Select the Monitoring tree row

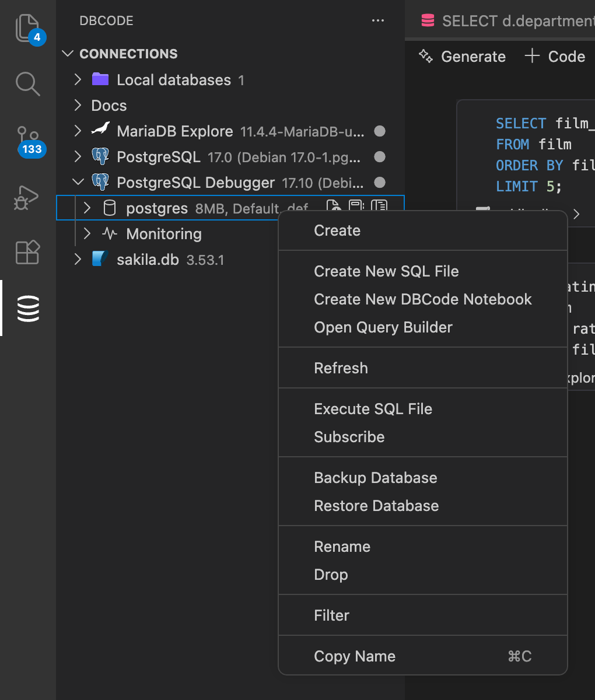coord(230,233)
